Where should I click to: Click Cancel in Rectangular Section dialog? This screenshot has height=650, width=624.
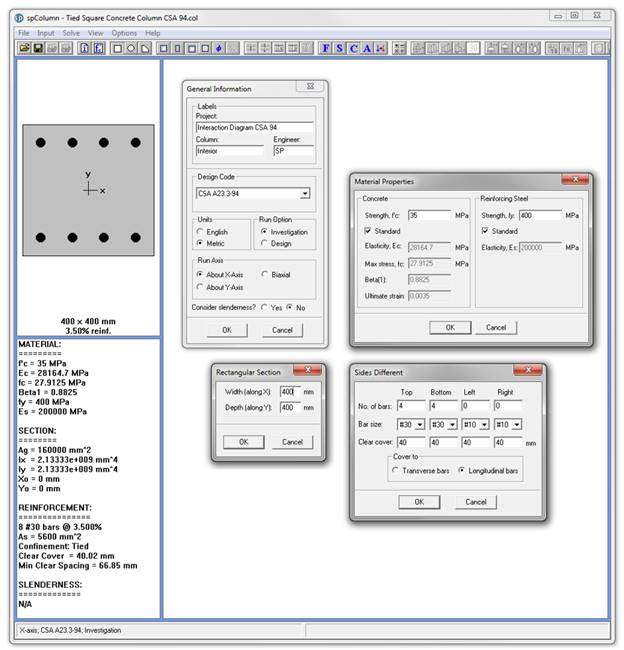(292, 442)
